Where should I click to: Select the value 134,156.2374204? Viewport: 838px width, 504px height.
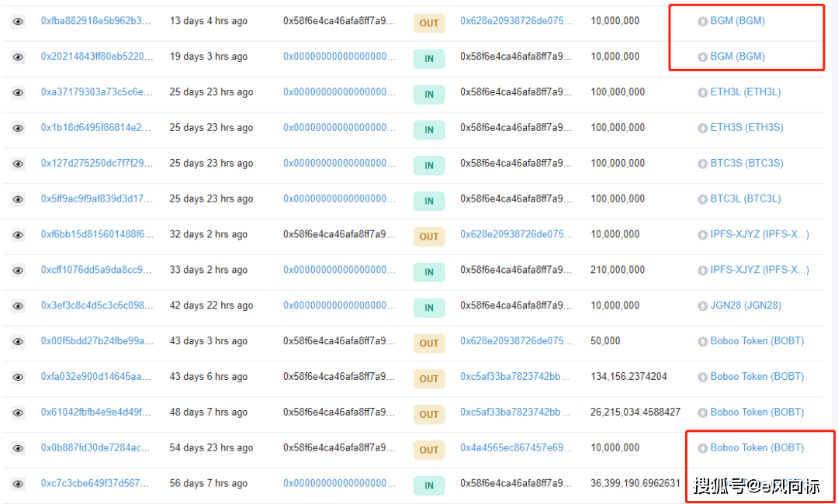point(628,376)
